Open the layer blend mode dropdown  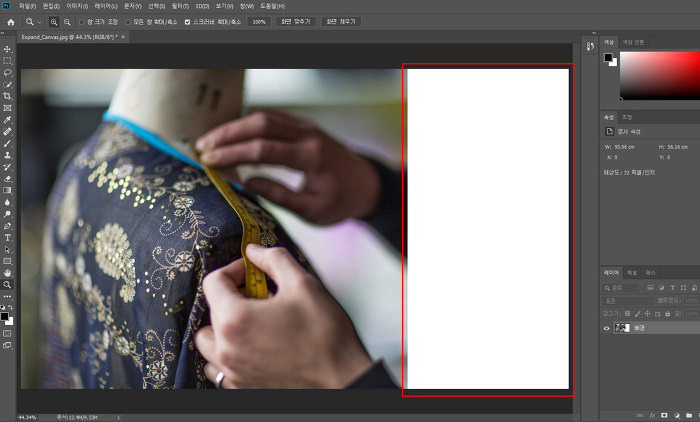pos(628,301)
